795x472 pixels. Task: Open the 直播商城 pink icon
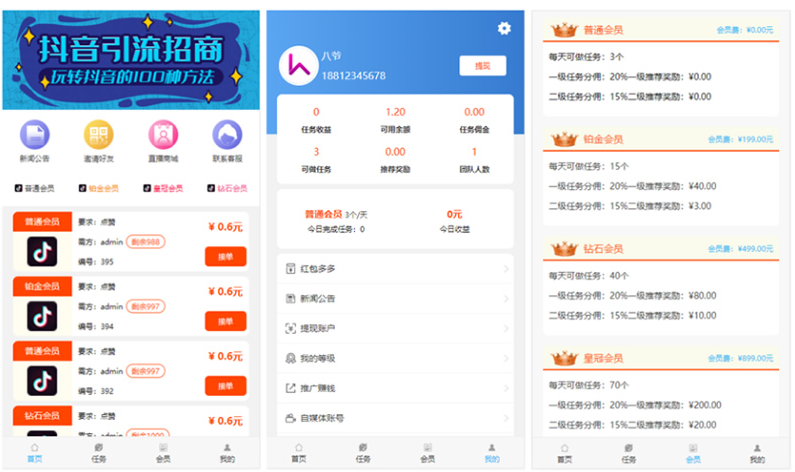(x=163, y=134)
